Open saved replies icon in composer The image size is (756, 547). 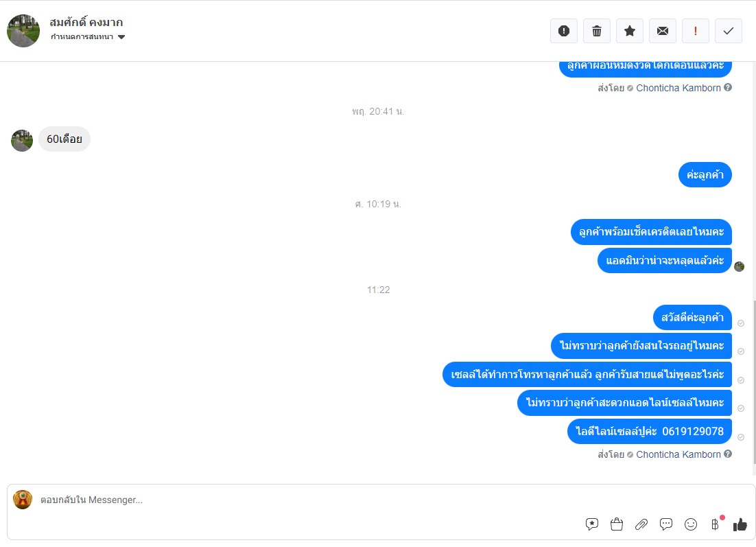(592, 524)
